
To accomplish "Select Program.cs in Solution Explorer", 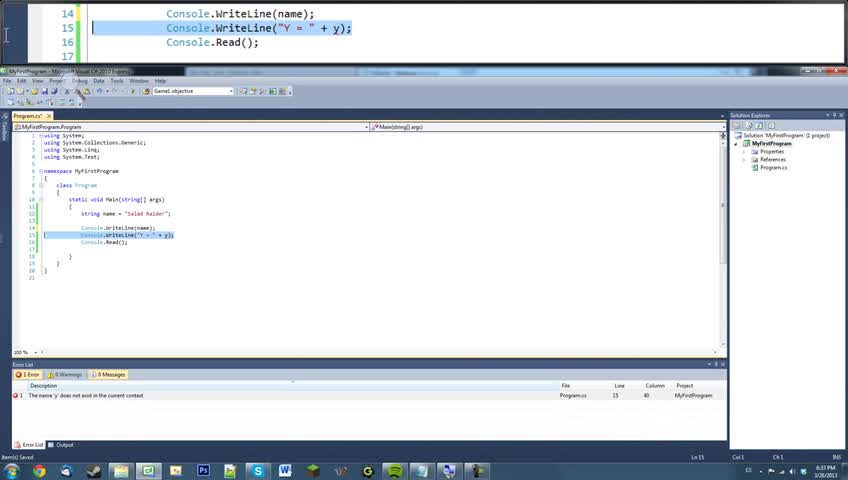I will point(769,168).
